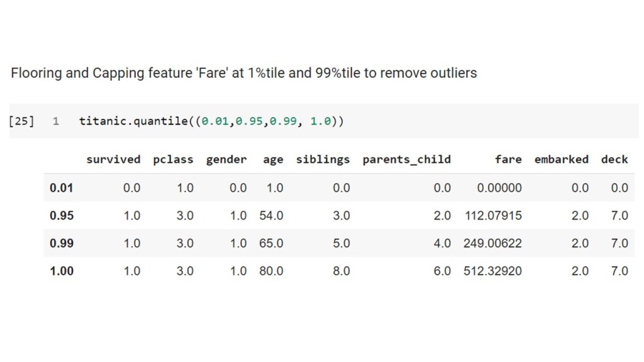Click the age value 80.0

coord(271,271)
